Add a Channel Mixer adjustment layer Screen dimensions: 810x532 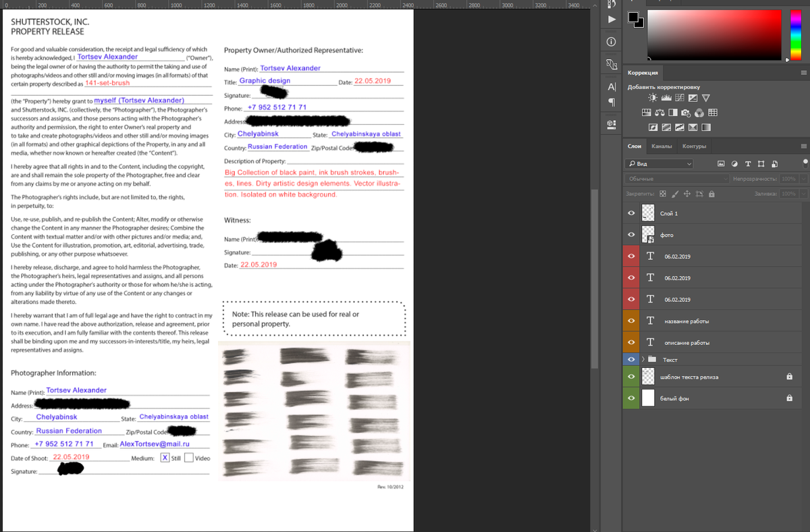(699, 113)
